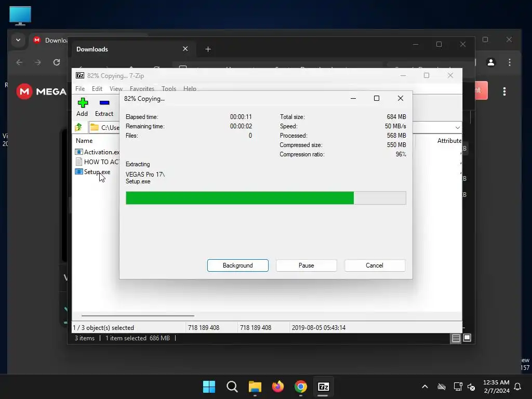The image size is (532, 399).
Task: Open the Help menu in 7-Zip
Action: click(x=190, y=88)
